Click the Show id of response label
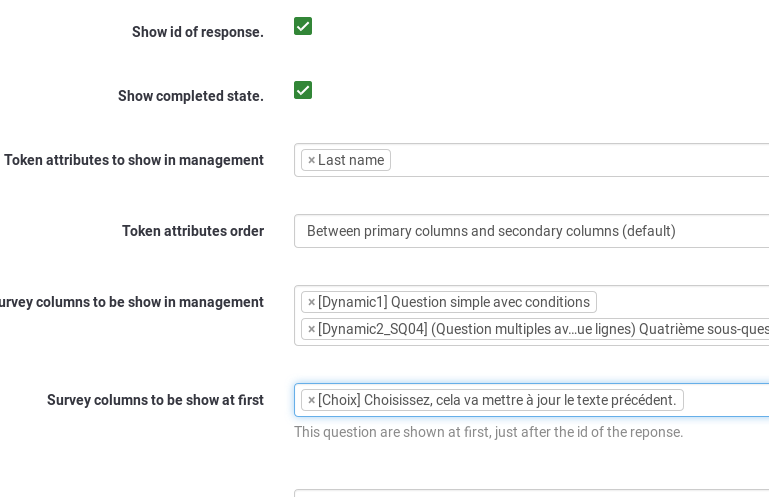769x497 pixels. pyautogui.click(x=198, y=32)
